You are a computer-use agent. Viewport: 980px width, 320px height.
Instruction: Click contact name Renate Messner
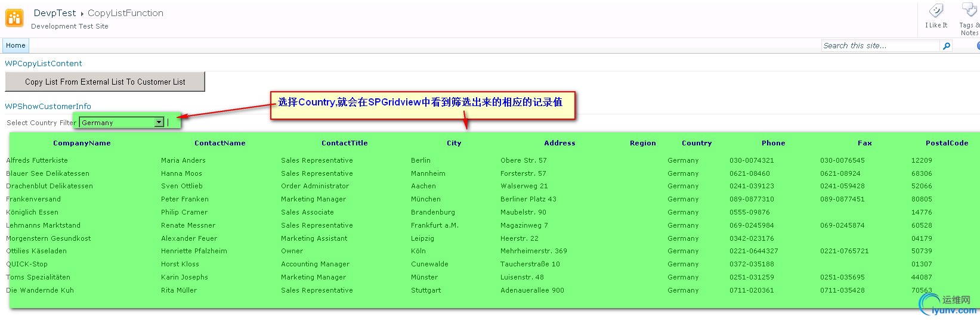point(188,225)
